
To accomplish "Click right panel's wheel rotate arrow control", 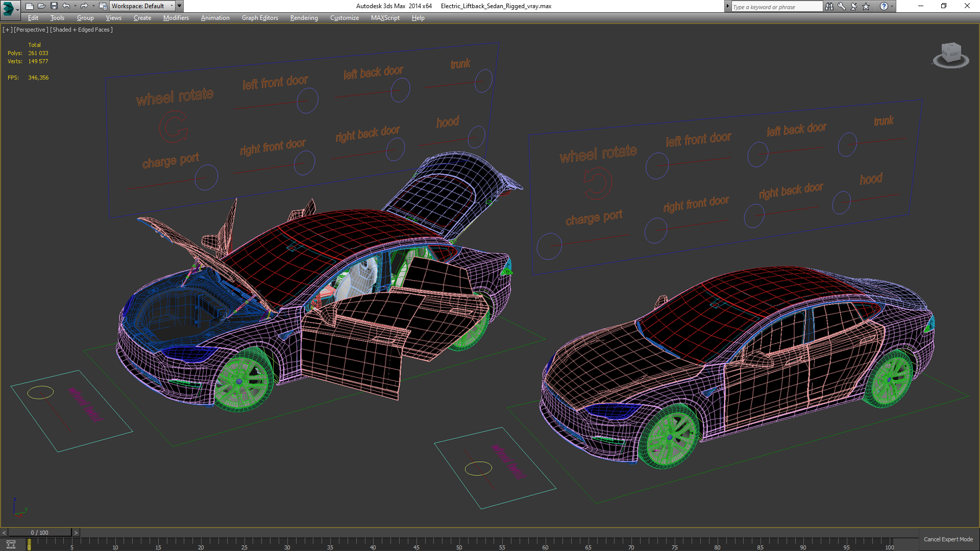I will [598, 183].
